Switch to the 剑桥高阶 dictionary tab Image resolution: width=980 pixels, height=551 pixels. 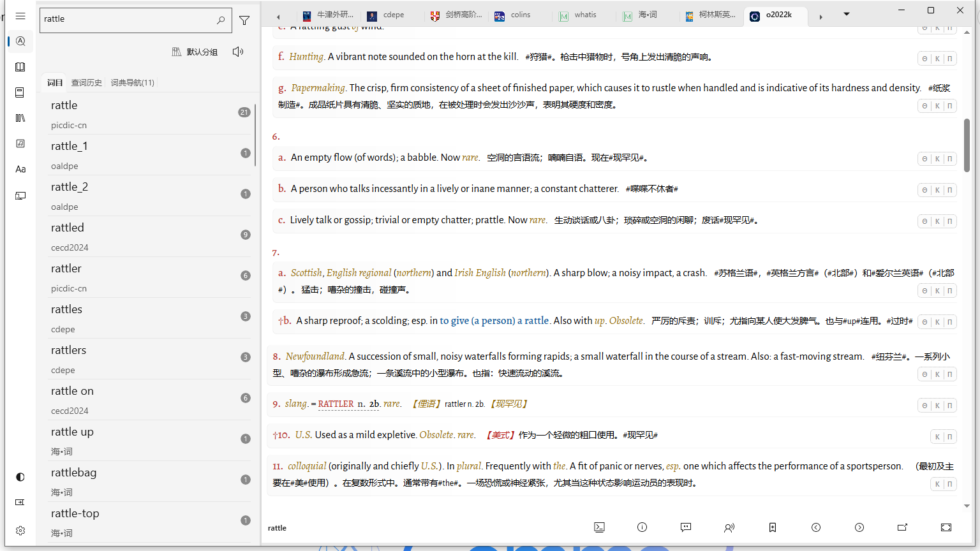(x=457, y=15)
